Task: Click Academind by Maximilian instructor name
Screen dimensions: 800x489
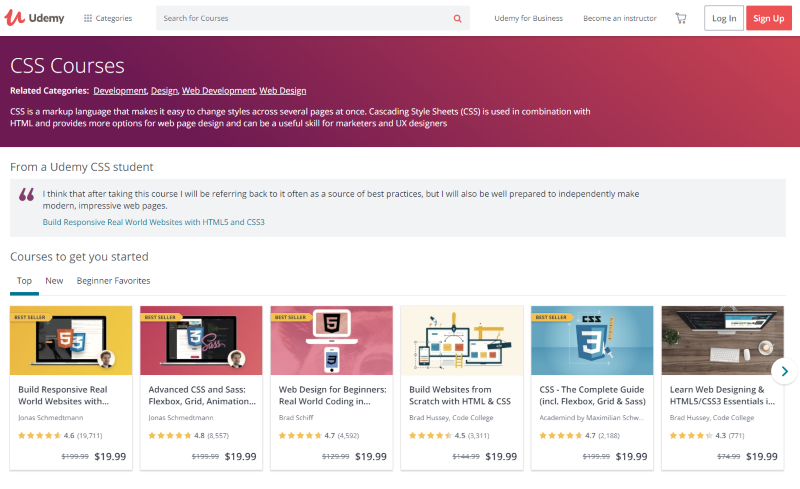Action: click(x=591, y=418)
